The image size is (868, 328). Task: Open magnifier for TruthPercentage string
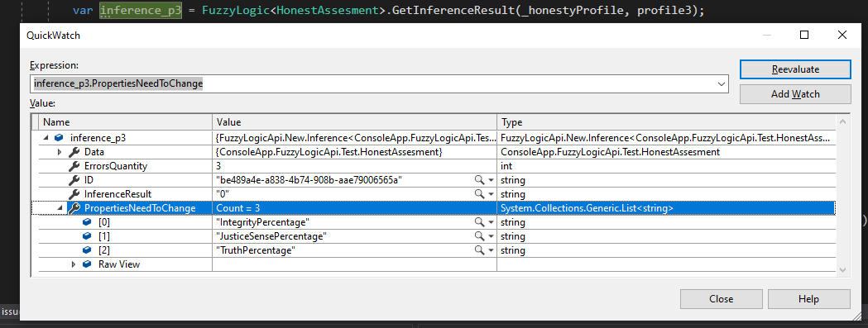pyautogui.click(x=478, y=250)
